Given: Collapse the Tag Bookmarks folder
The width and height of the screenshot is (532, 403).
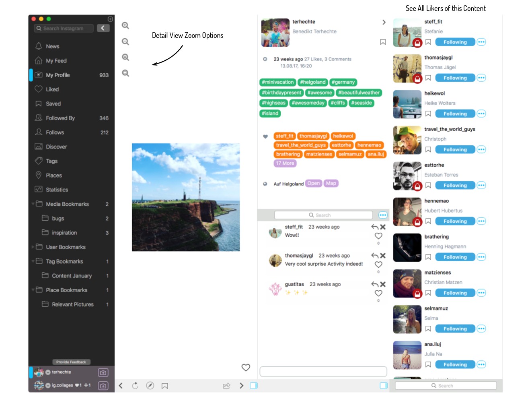Looking at the screenshot, I should tap(33, 261).
